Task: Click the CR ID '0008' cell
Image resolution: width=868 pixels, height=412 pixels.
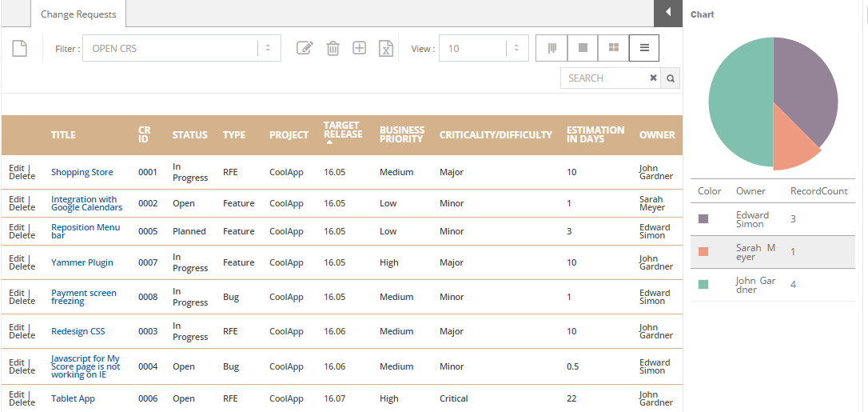Action: pos(148,297)
